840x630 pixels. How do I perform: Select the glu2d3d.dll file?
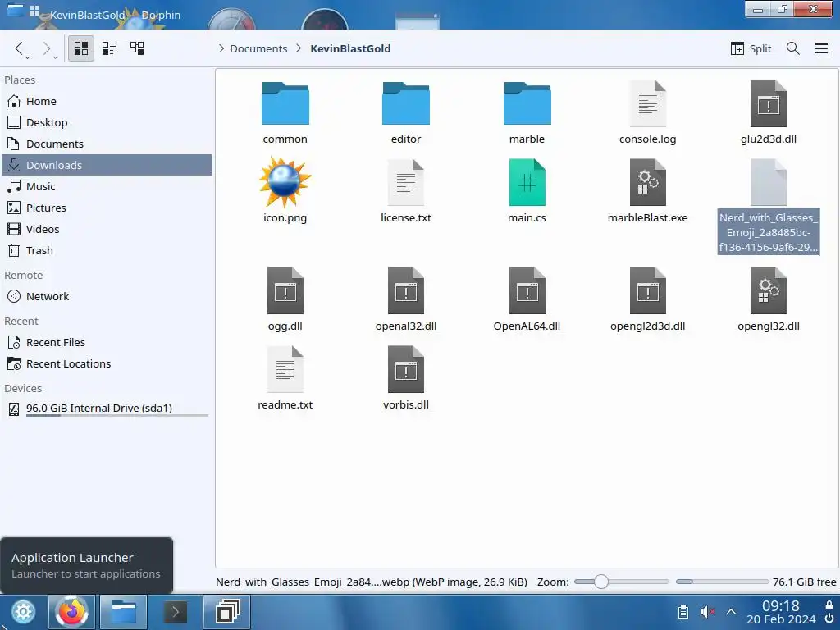tap(769, 113)
